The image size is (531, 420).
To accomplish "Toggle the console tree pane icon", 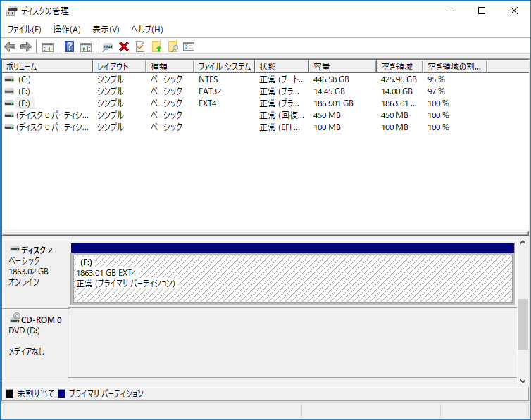I will pyautogui.click(x=48, y=46).
